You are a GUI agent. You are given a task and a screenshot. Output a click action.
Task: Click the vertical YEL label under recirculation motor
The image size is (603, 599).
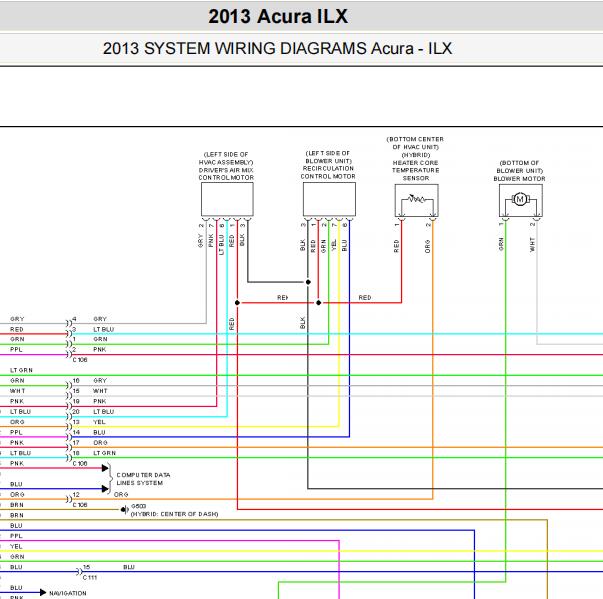pos(334,245)
